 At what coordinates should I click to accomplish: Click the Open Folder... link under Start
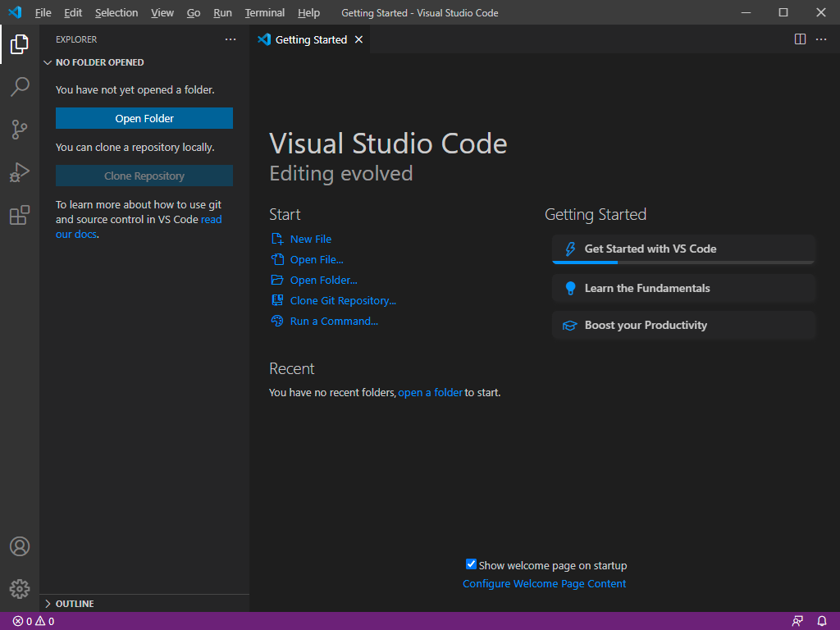pos(323,281)
